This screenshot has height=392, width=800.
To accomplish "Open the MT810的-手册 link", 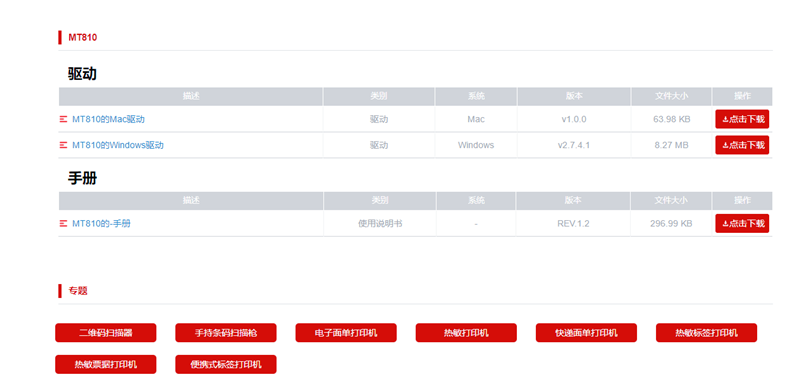I will click(x=101, y=224).
